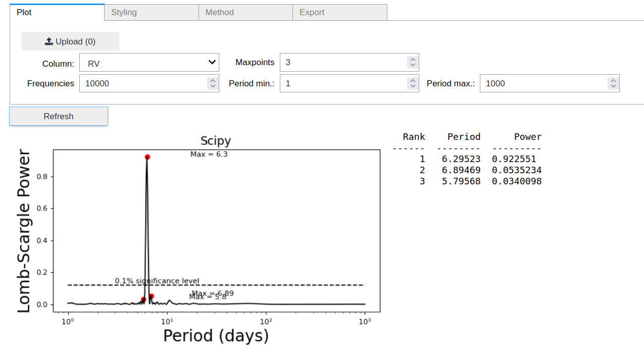
Task: Click the red peak marker labeled Max = 6.3
Action: click(147, 157)
